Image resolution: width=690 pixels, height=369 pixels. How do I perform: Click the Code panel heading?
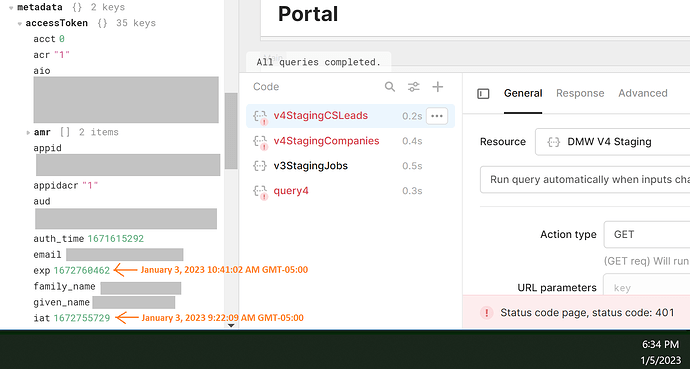[266, 87]
